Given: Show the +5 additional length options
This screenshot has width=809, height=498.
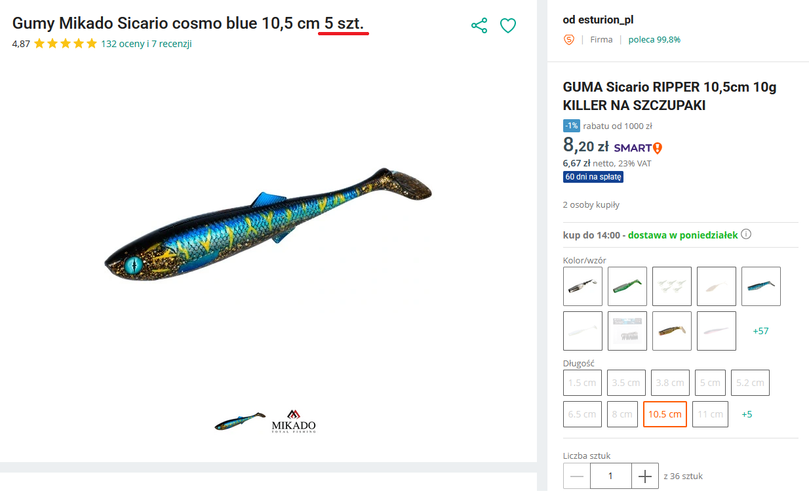Looking at the screenshot, I should click(747, 414).
